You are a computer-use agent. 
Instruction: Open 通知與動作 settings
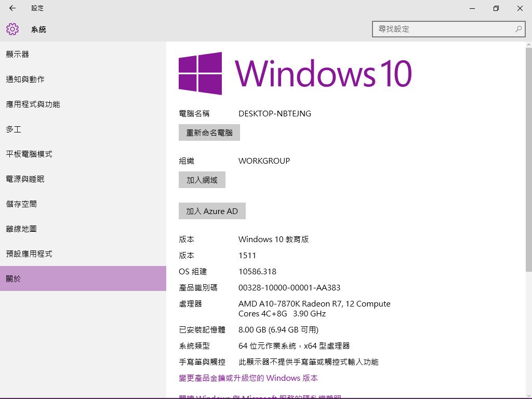83,79
